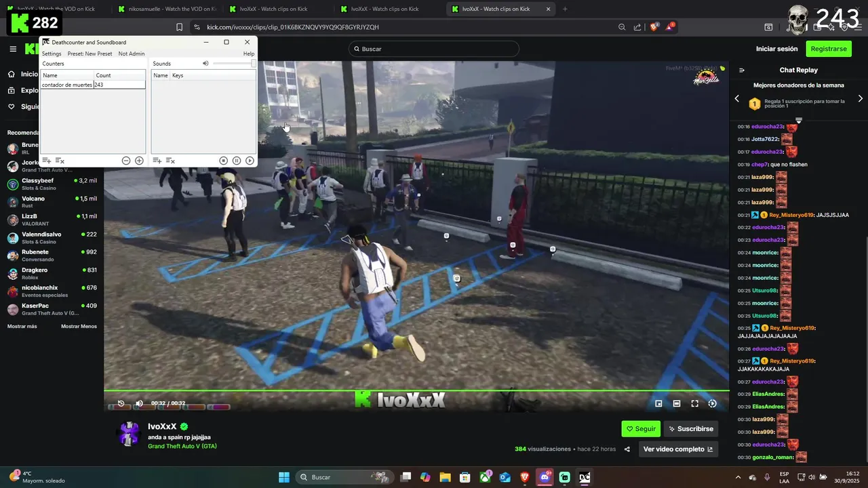Click Iniciar sesión

click(x=777, y=49)
